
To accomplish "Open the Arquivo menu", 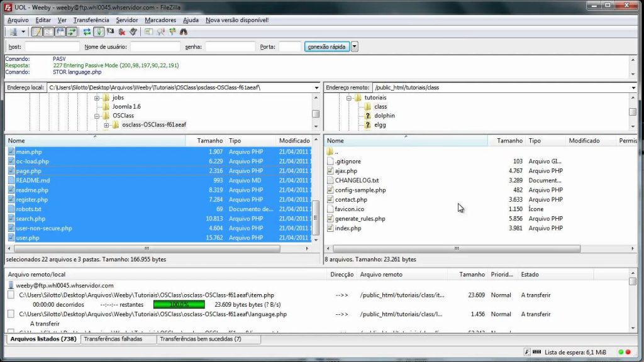I will tap(18, 19).
